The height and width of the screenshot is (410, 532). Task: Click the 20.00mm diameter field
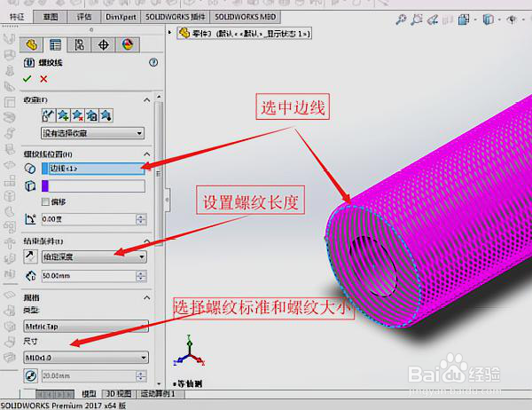pos(89,375)
